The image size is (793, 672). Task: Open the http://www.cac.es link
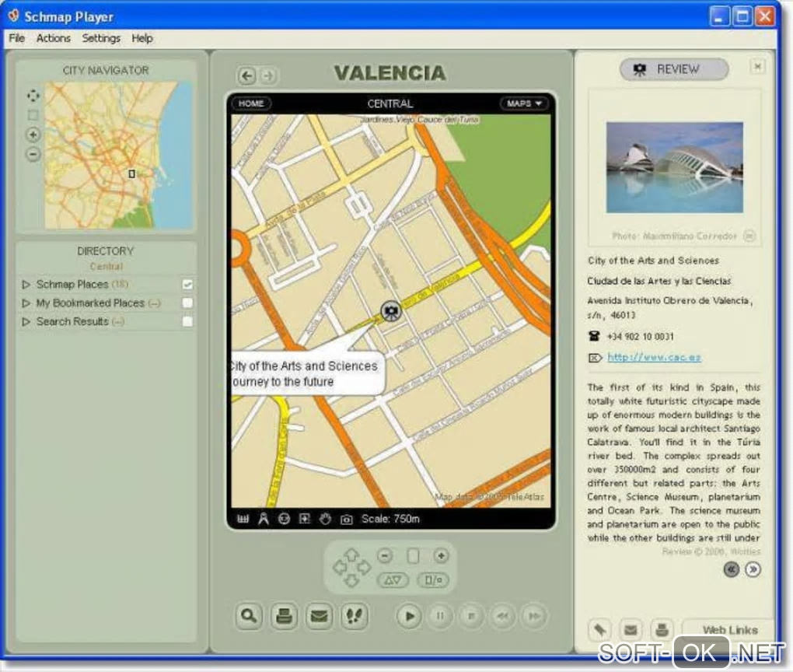point(654,357)
